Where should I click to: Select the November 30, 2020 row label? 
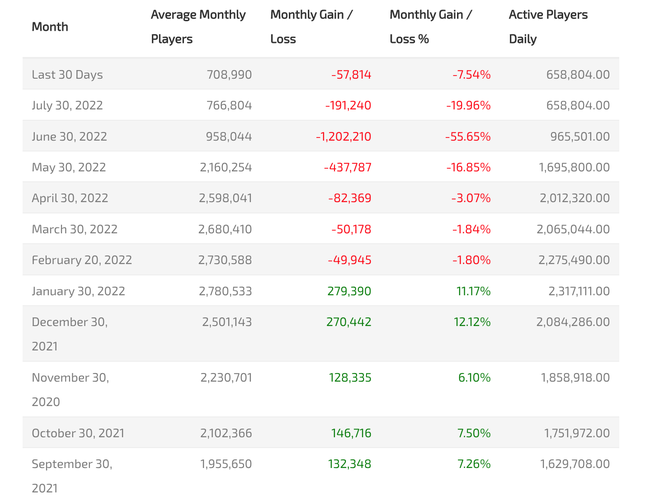tap(70, 389)
